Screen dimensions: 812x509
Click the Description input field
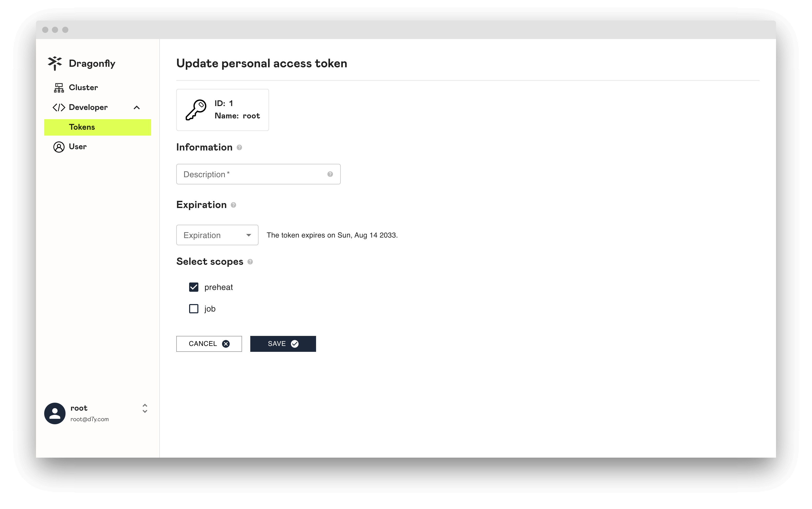pyautogui.click(x=258, y=174)
